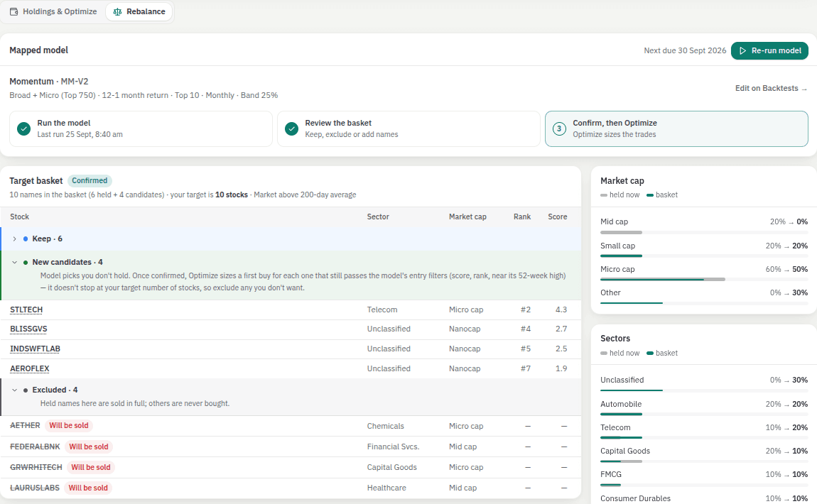Click the Next due 30 Sept 2026 text

pos(685,50)
